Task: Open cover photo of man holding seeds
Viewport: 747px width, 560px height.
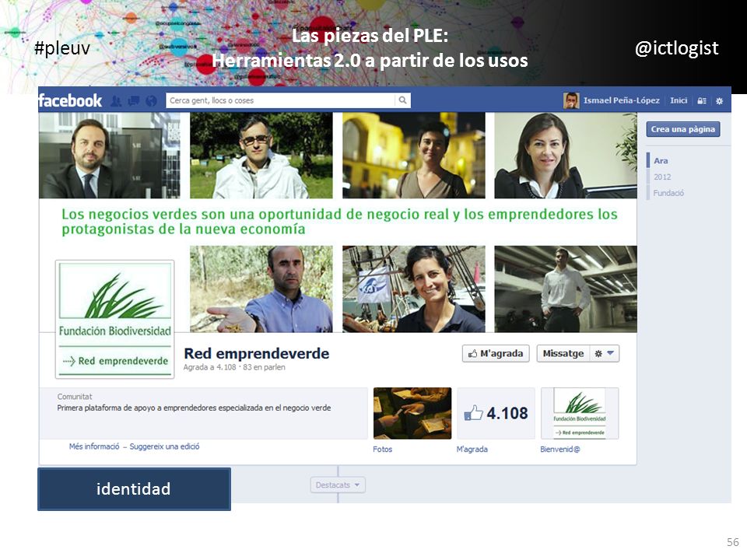Action: click(261, 289)
